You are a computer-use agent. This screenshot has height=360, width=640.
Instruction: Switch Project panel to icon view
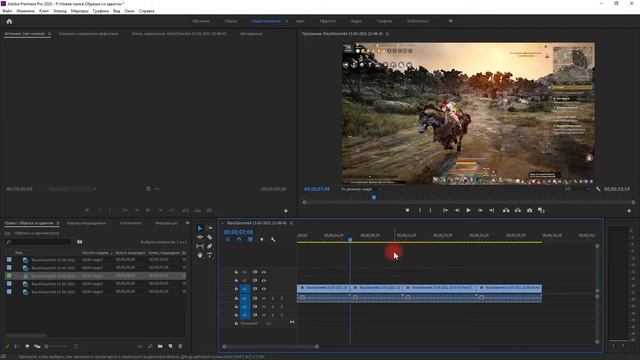[x=27, y=346]
